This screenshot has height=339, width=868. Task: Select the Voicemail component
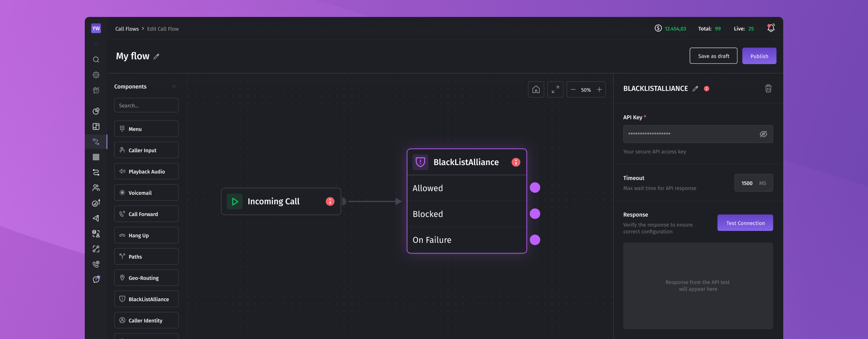(x=146, y=192)
